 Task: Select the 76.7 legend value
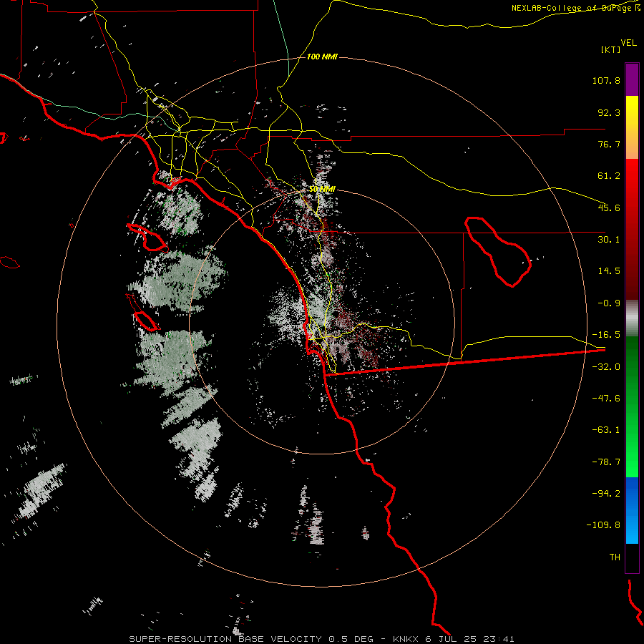(x=609, y=144)
